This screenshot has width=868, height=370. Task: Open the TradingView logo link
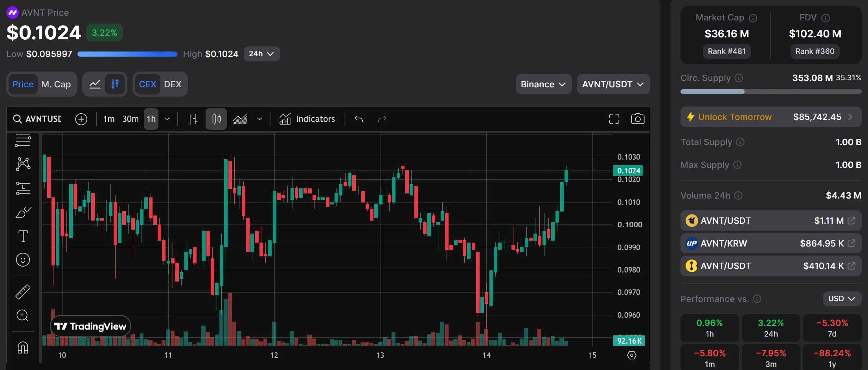(x=90, y=326)
